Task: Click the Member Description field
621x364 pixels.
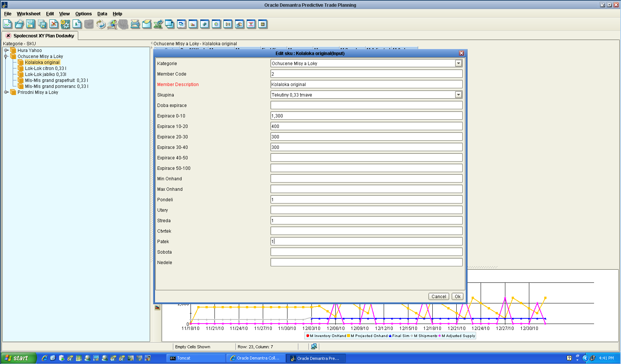Action: point(366,84)
